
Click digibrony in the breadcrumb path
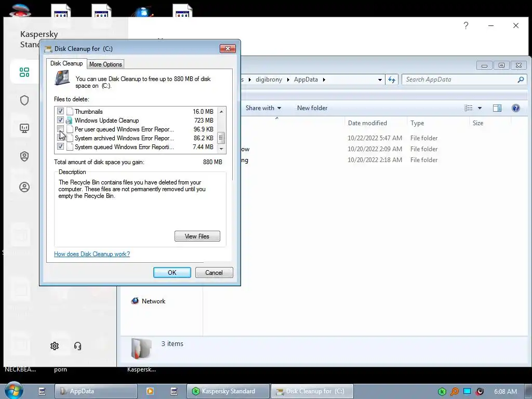tap(269, 79)
